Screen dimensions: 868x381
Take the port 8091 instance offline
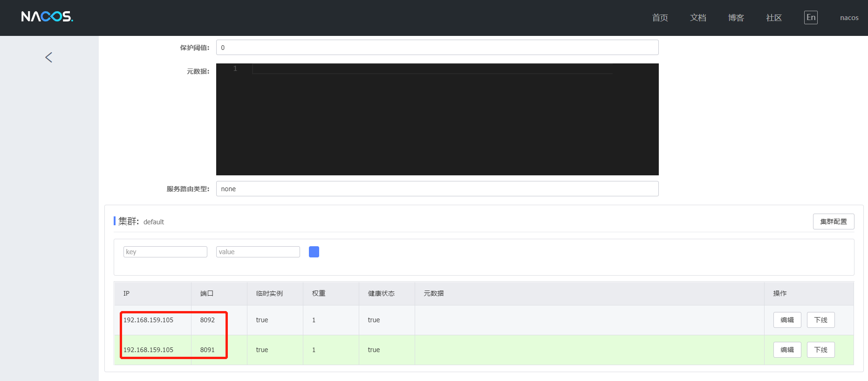tap(820, 350)
